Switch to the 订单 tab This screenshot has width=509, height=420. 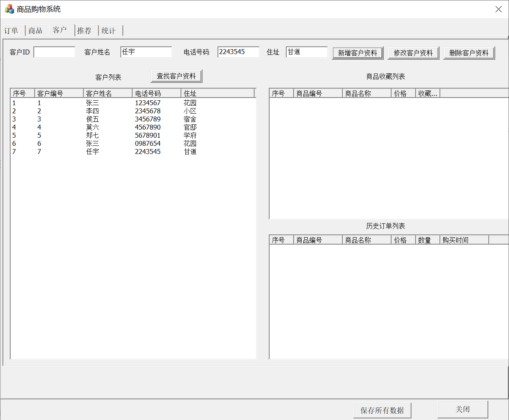point(12,31)
